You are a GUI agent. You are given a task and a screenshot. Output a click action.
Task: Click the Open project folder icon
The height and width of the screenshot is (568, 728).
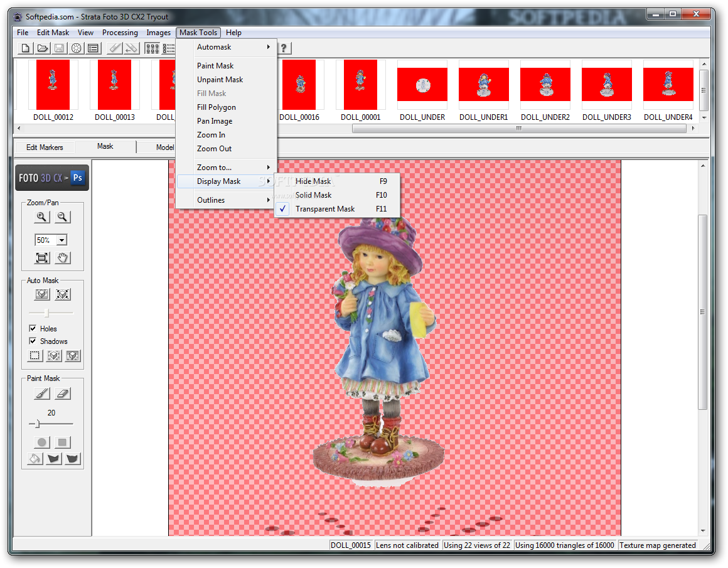[42, 48]
